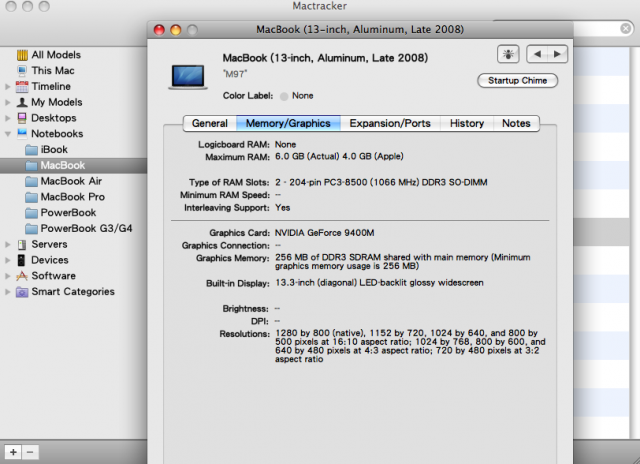This screenshot has height=464, width=640.
Task: Click the PC3-8500 DDR3 SO-DIMM text
Action: pyautogui.click(x=381, y=182)
